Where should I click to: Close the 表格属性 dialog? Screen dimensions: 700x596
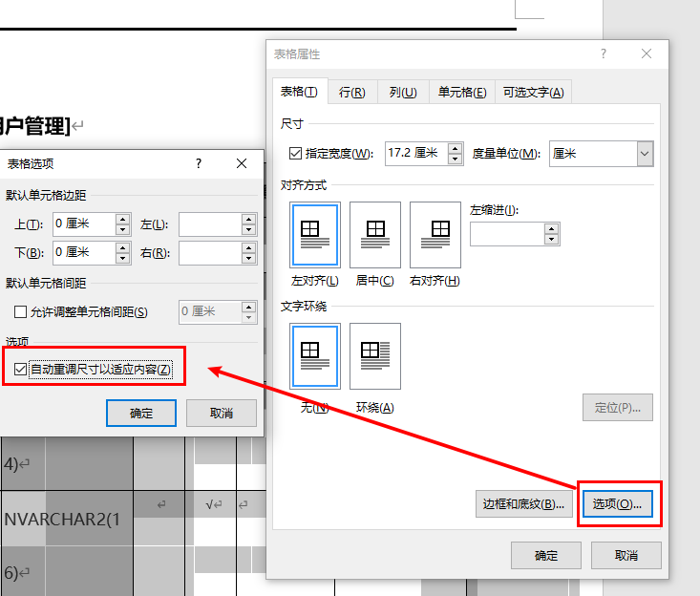pyautogui.click(x=646, y=54)
